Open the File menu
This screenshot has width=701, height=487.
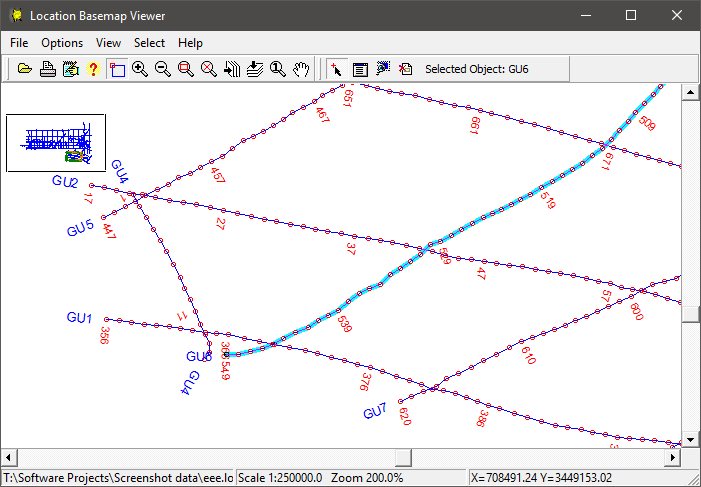click(x=19, y=43)
